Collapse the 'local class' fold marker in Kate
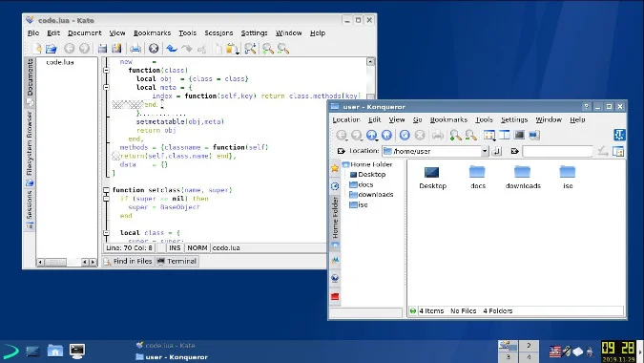The image size is (644, 363). (106, 233)
